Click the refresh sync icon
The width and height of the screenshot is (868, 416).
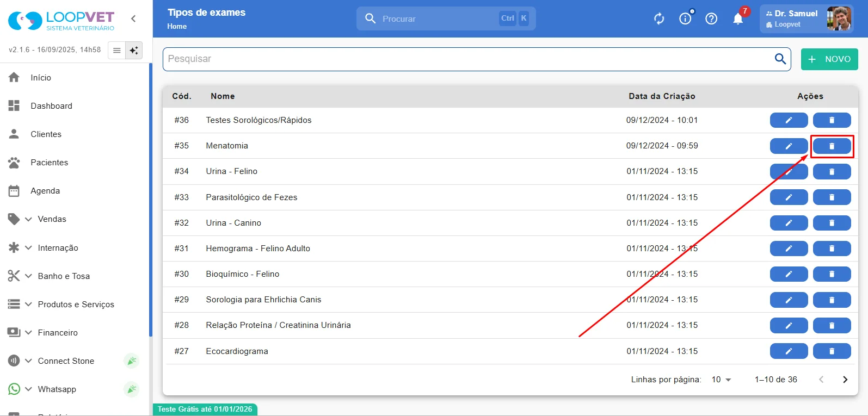coord(659,18)
